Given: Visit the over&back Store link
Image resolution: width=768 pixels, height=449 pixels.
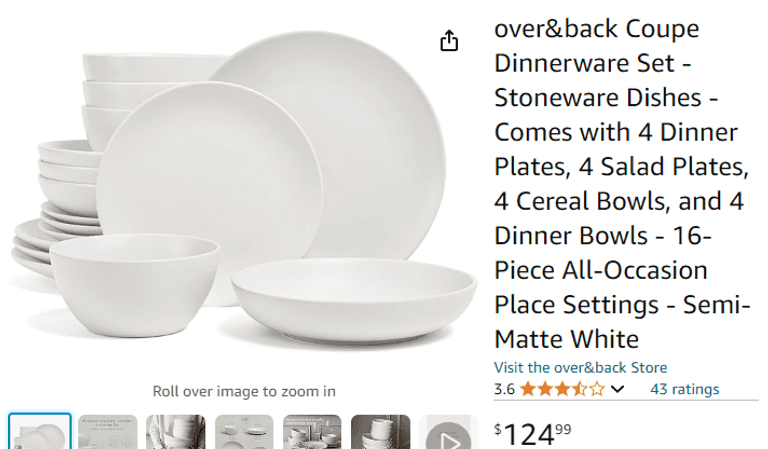Looking at the screenshot, I should (x=580, y=368).
